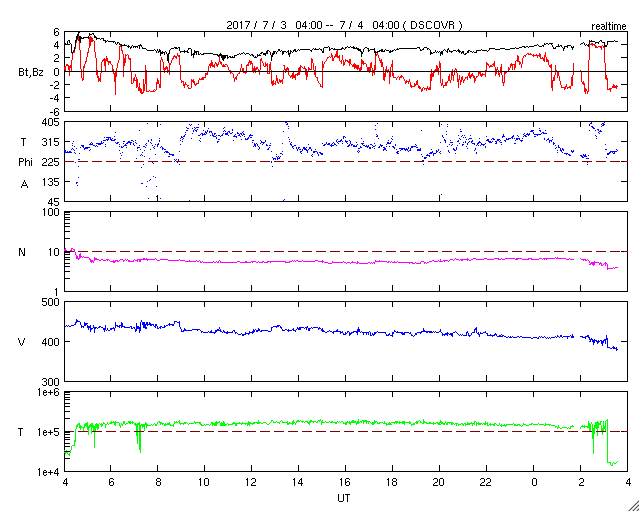Click the resize grip in the window corner
640x512 pixels.
(634, 506)
